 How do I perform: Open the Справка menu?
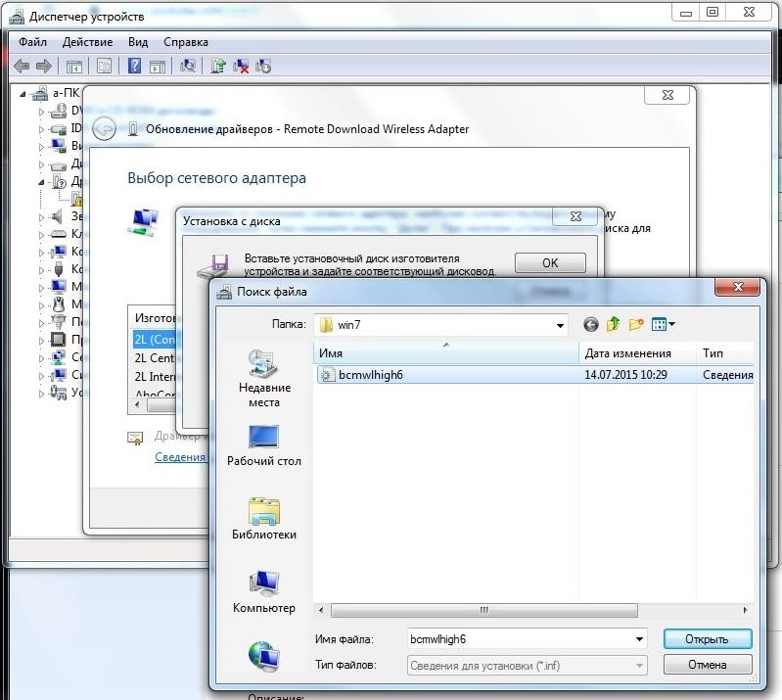coord(186,42)
